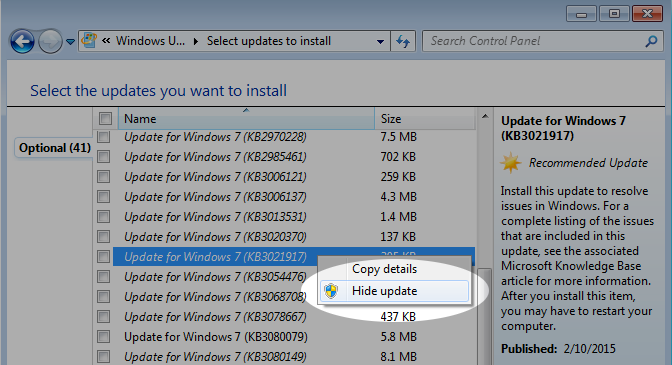The width and height of the screenshot is (672, 365).
Task: Click the 1.4 MB size cell
Action: tap(399, 217)
